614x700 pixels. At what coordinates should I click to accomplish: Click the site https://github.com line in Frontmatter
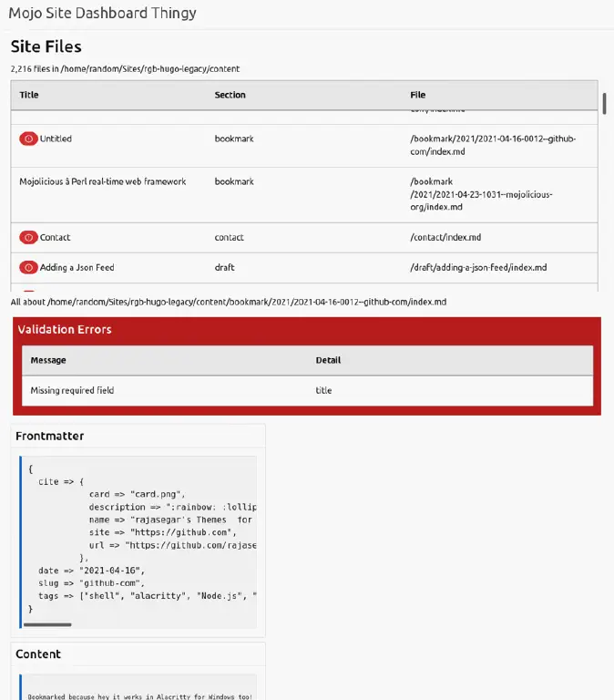pos(162,532)
